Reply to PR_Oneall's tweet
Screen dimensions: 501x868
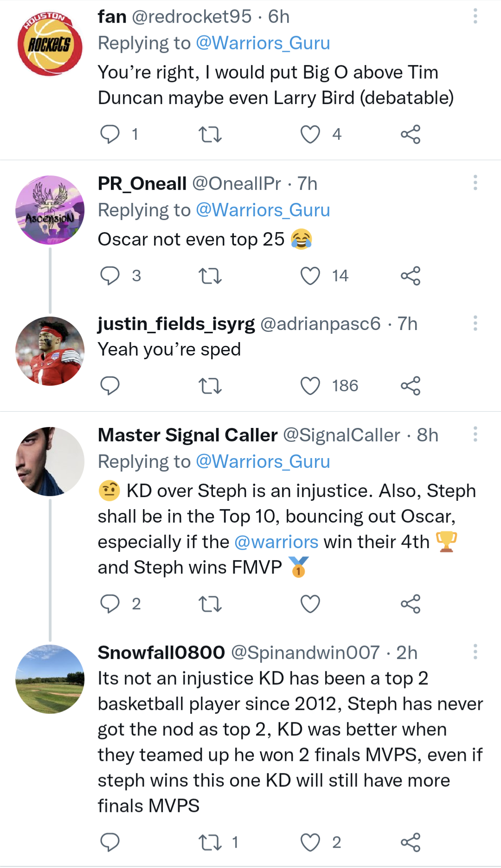click(110, 276)
